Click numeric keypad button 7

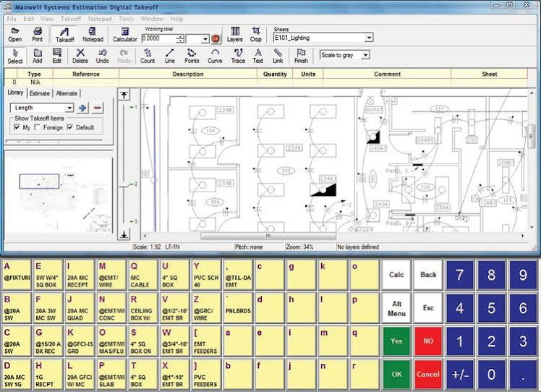pos(459,275)
